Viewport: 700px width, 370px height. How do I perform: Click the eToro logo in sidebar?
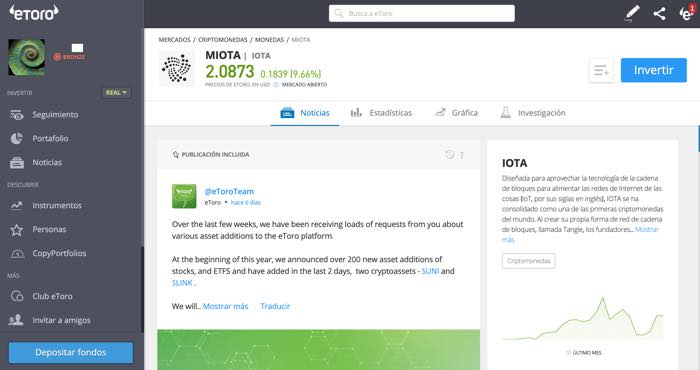coord(34,13)
